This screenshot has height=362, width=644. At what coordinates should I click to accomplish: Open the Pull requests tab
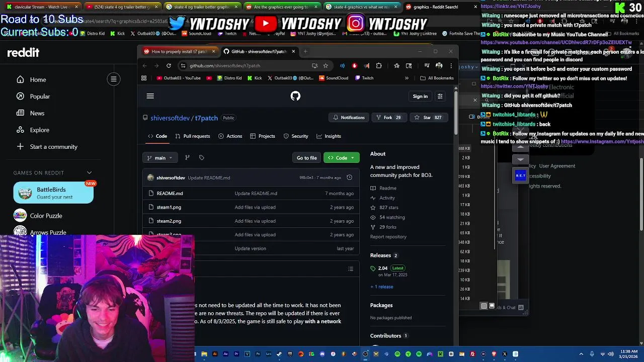coord(192,136)
